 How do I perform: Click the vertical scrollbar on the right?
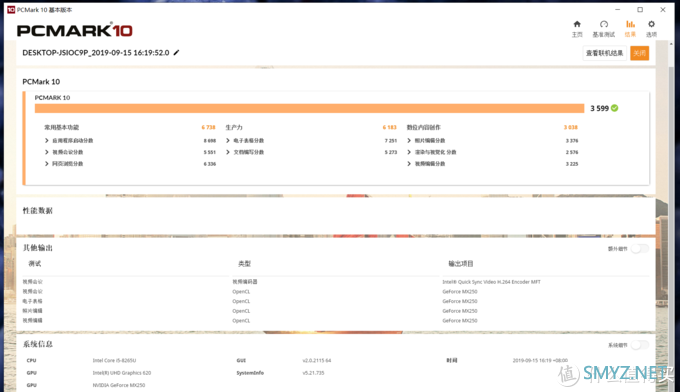tap(671, 216)
